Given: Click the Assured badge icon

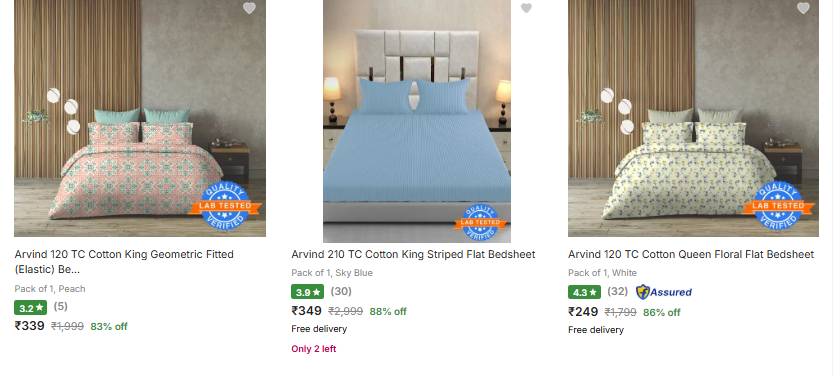Looking at the screenshot, I should coord(664,292).
